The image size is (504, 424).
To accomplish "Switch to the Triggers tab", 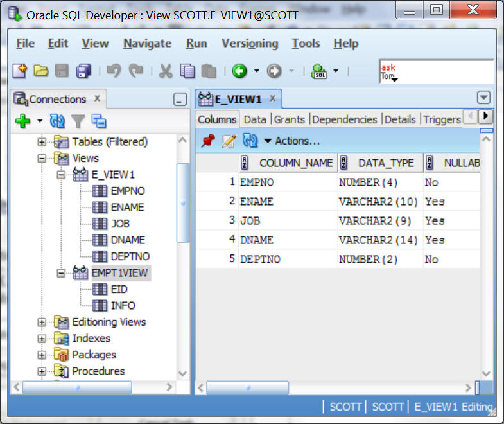I will point(442,119).
